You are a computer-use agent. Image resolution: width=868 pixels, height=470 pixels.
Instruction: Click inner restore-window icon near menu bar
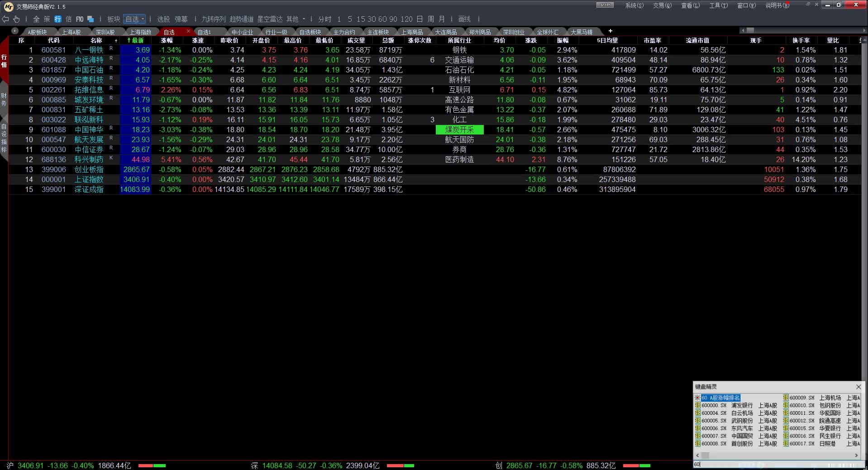pos(808,5)
